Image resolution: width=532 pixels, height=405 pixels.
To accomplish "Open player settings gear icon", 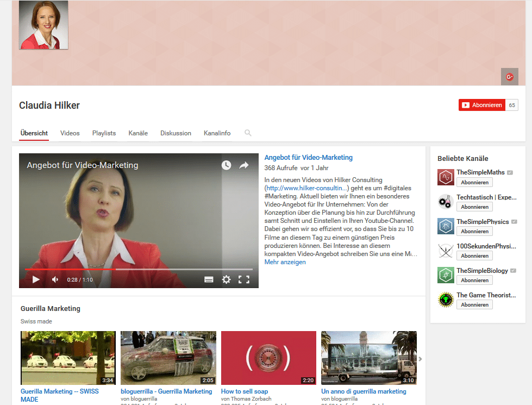I will tap(226, 279).
